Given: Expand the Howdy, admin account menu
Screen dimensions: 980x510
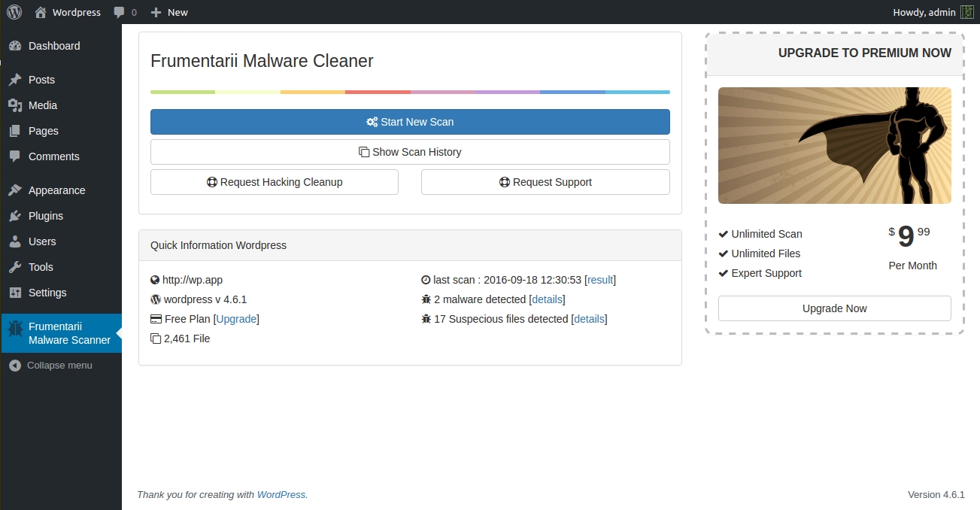Looking at the screenshot, I should (x=924, y=12).
